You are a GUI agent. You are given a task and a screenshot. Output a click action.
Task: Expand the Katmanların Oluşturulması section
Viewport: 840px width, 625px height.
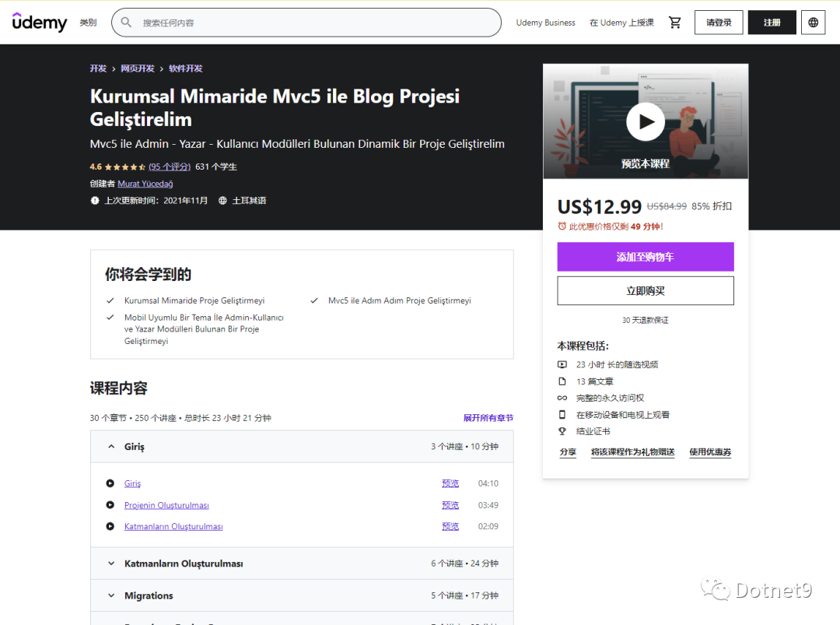(111, 564)
